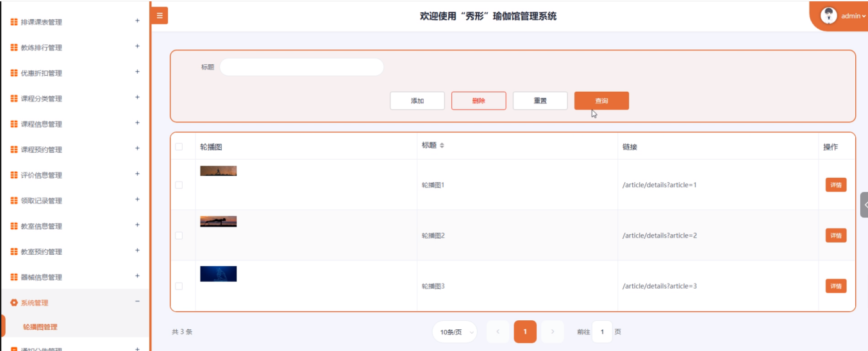The image size is (868, 351).
Task: Click the 共 3 条 total count text
Action: click(182, 332)
